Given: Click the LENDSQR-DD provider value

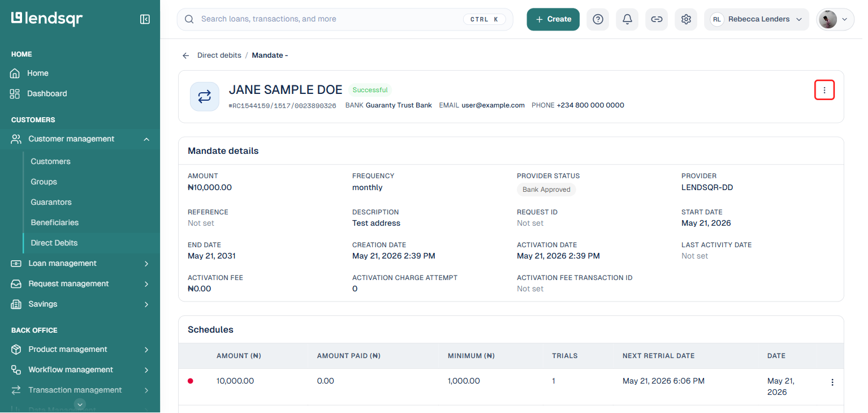Looking at the screenshot, I should coord(707,187).
